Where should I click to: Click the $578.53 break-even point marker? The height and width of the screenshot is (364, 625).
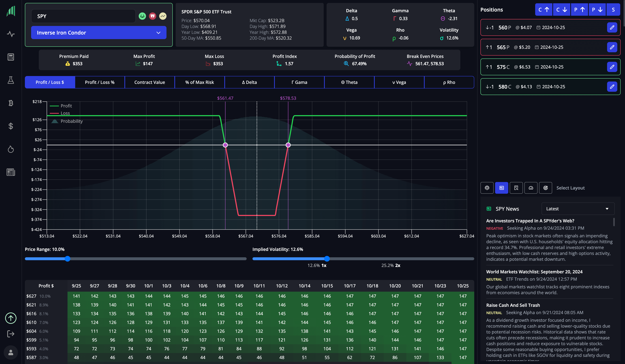point(288,145)
